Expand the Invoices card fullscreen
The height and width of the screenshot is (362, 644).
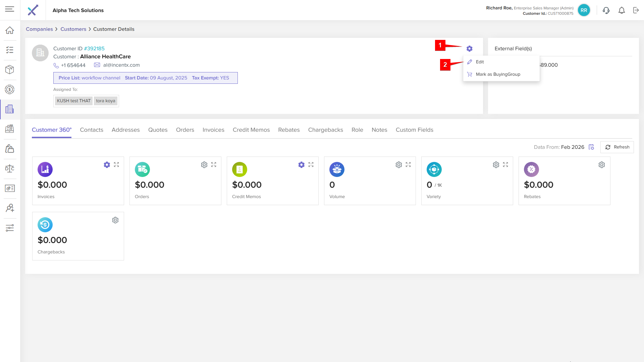116,165
